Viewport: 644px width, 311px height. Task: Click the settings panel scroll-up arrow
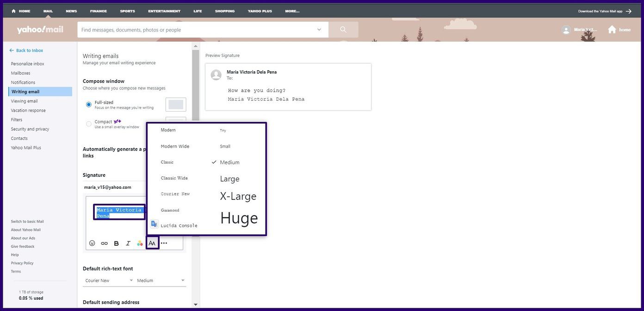click(196, 46)
